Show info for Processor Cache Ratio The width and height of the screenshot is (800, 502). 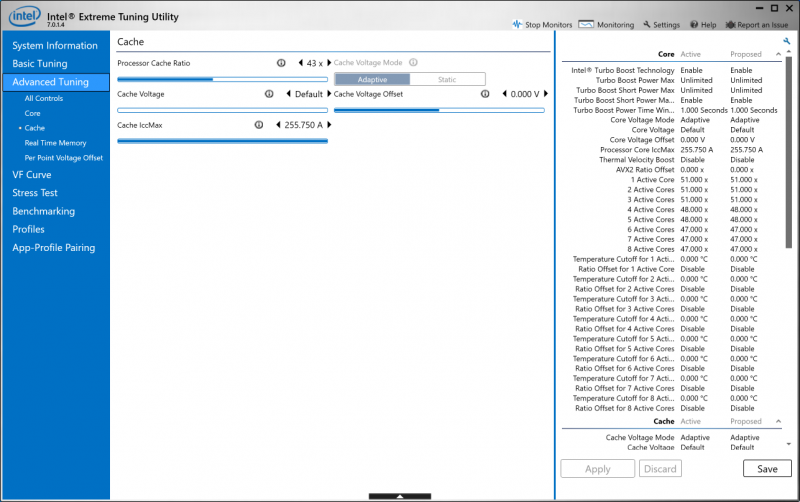click(x=281, y=63)
